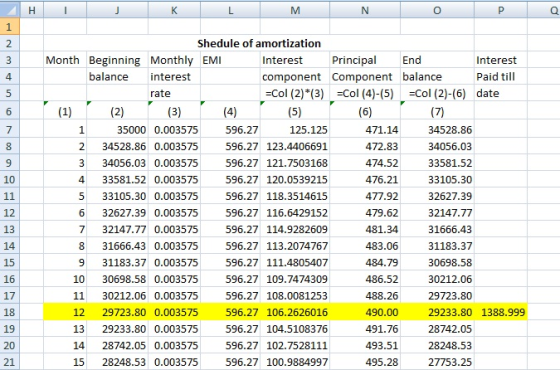Click the highlighted interest cell 106.2626016
Viewport: 560px width, 370px height.
click(x=295, y=312)
